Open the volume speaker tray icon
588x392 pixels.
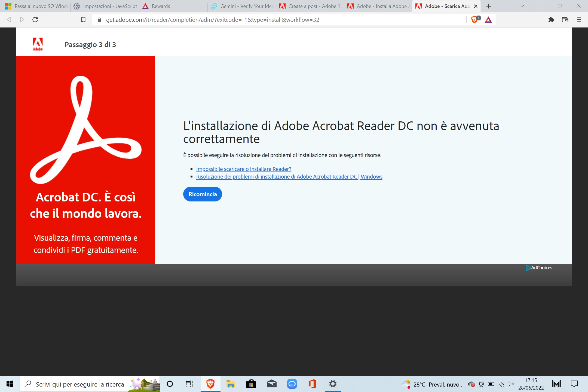[x=510, y=384]
